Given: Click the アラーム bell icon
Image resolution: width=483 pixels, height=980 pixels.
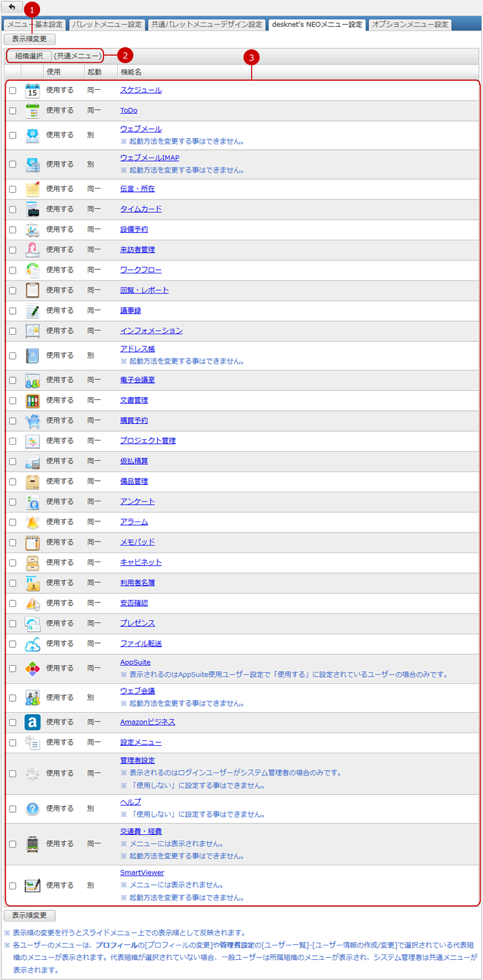Looking at the screenshot, I should pos(32,521).
